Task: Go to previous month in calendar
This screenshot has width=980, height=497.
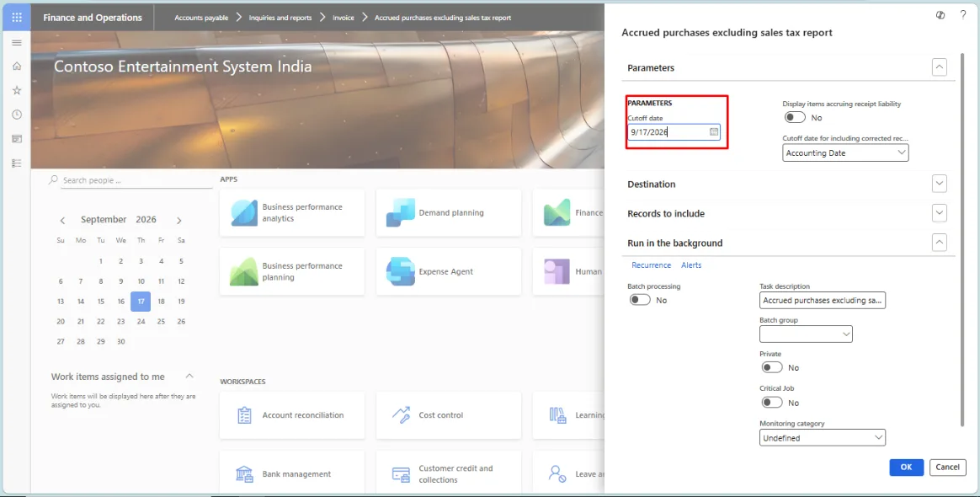Action: 62,220
